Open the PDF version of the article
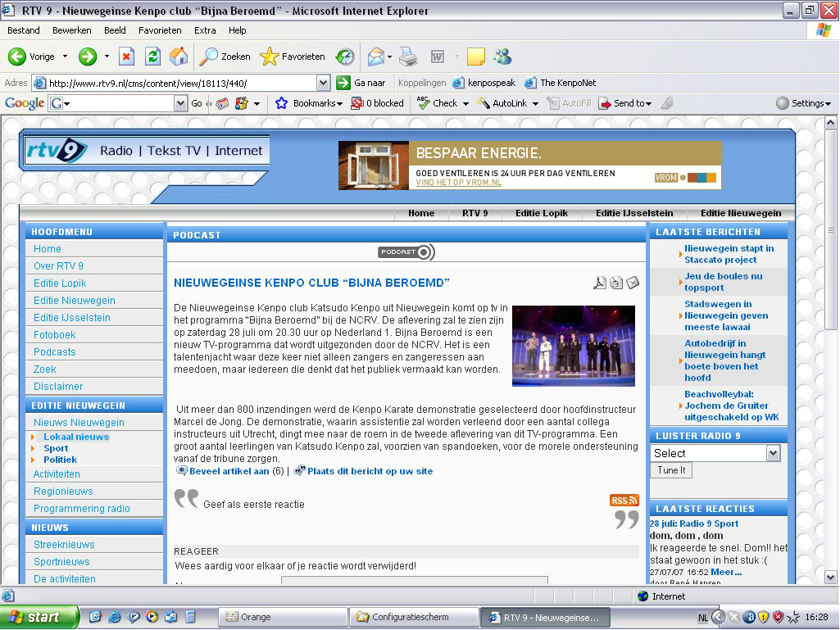 pos(600,283)
